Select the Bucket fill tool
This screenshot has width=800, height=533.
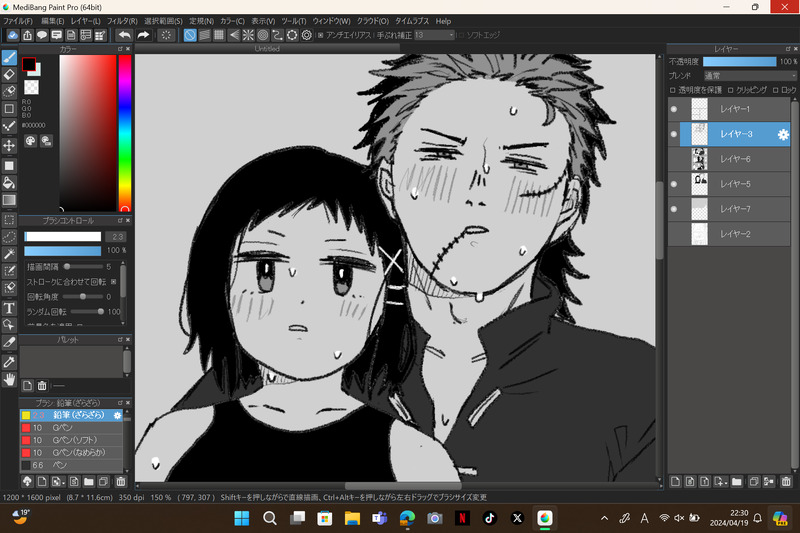[x=9, y=183]
